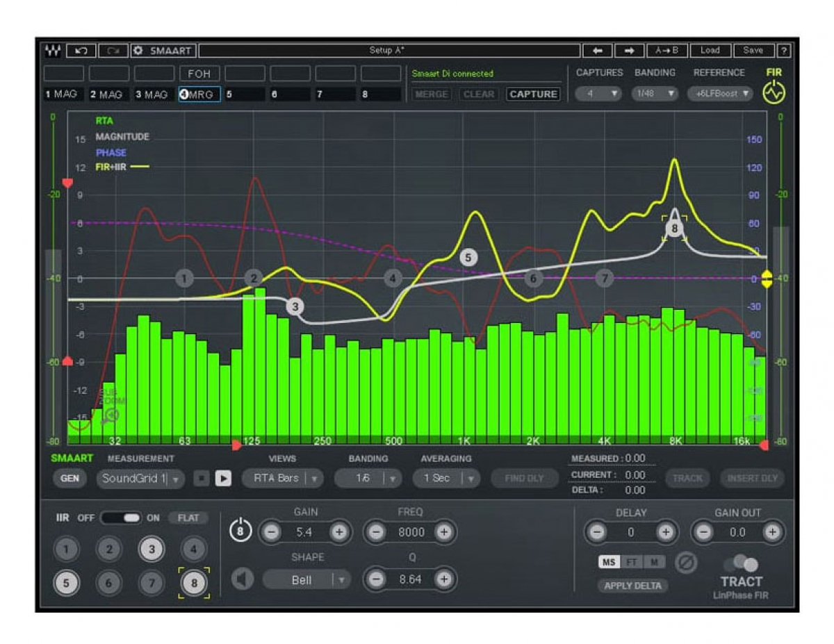This screenshot has width=834, height=644.
Task: Toggle the FIR waveform power icon
Action: [x=774, y=92]
